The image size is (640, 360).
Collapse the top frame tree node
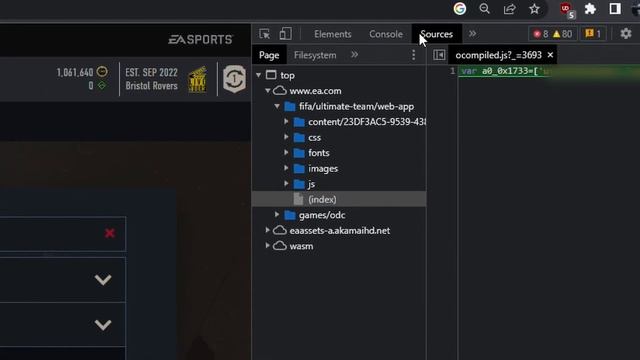click(x=258, y=75)
